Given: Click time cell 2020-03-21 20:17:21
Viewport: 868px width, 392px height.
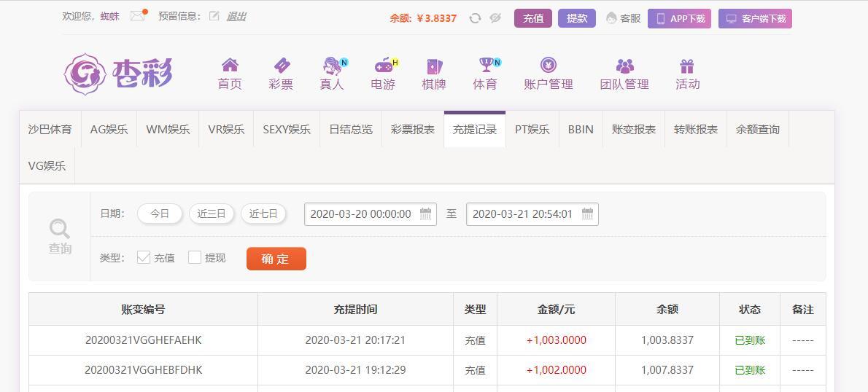Looking at the screenshot, I should tap(355, 340).
